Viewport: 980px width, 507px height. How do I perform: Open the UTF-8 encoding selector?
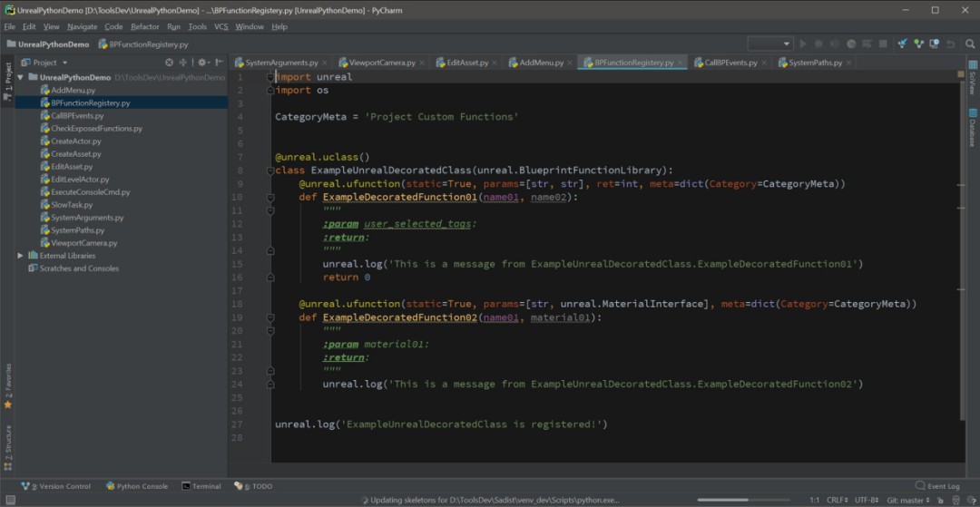[867, 501]
